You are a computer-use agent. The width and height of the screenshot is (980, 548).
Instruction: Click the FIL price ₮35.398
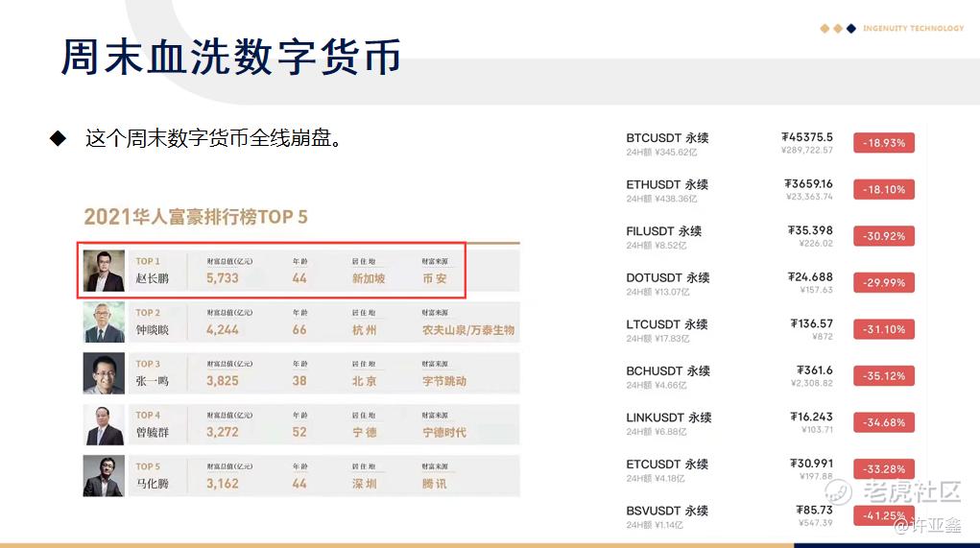(x=810, y=230)
